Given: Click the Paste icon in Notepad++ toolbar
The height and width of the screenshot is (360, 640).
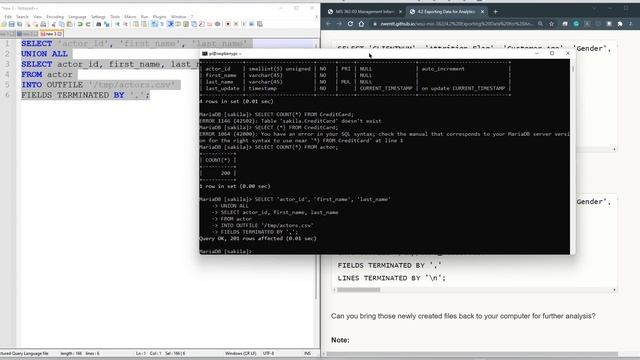Looking at the screenshot, I should pyautogui.click(x=69, y=24).
